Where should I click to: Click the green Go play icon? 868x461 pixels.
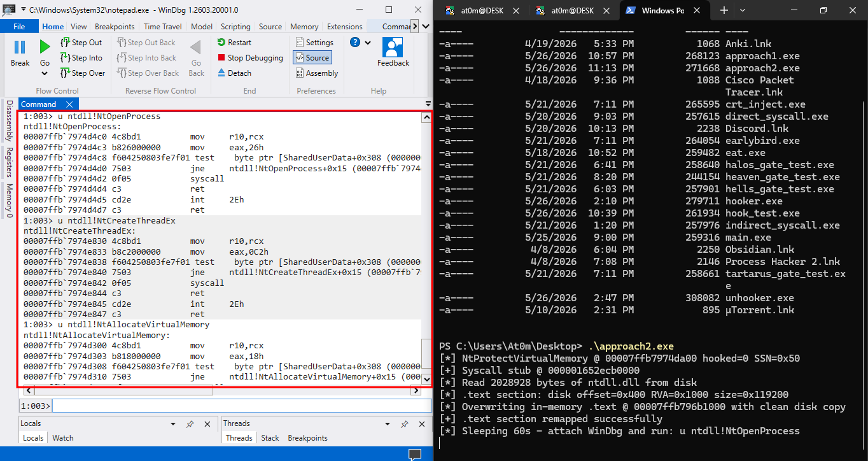pyautogui.click(x=45, y=47)
